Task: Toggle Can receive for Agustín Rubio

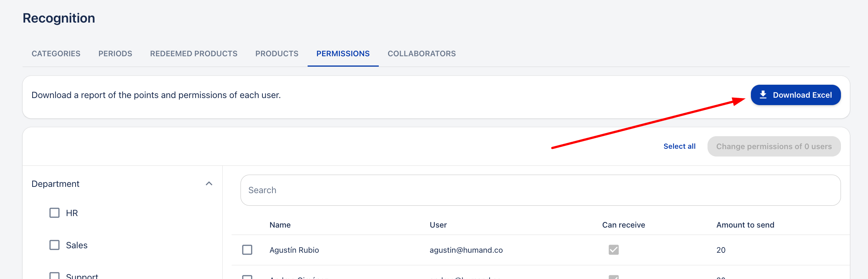Action: click(613, 250)
